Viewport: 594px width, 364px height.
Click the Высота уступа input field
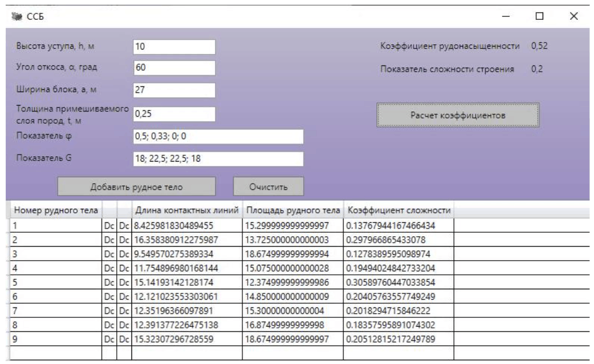point(174,47)
